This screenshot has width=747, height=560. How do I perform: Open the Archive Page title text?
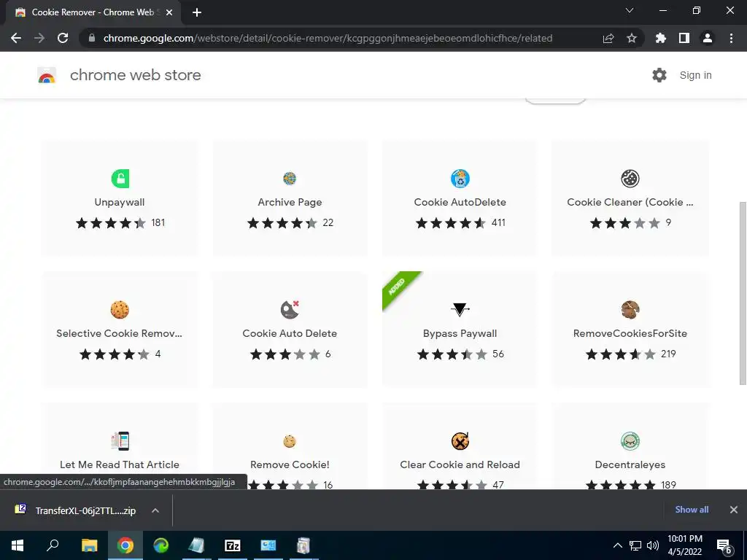[290, 202]
